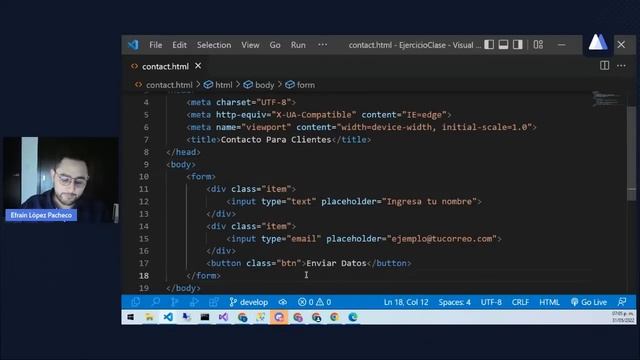Toggle the primary side bar layout icon
Screen dimensions: 640x360
pyautogui.click(x=489, y=44)
